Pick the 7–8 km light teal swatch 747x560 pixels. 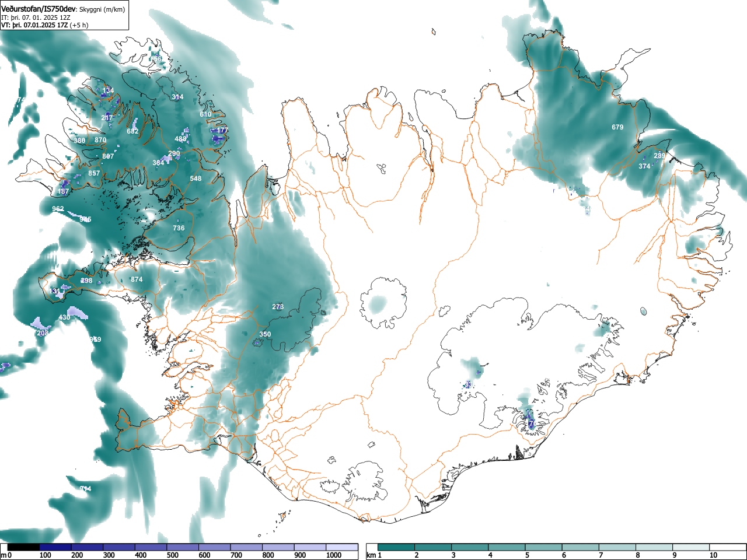coord(617,547)
